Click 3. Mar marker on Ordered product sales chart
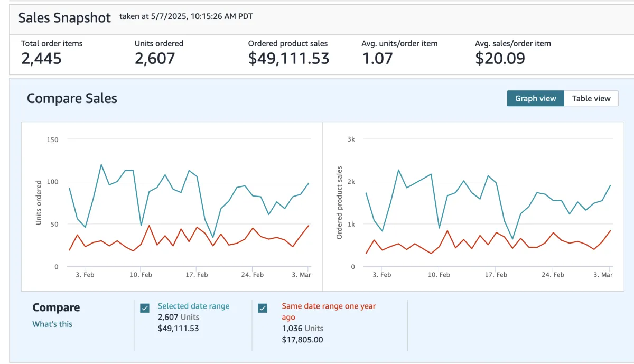Viewport: 634px width, 364px height. [x=603, y=275]
